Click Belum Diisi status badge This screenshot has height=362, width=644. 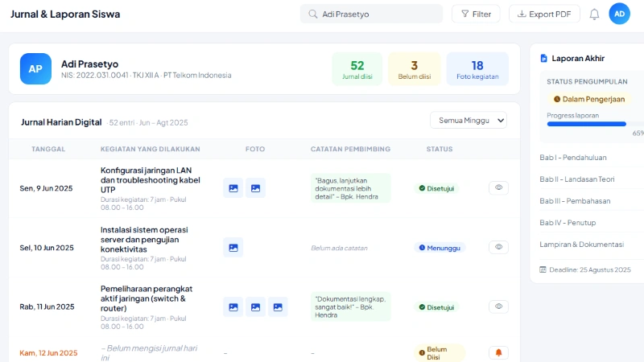coord(440,353)
